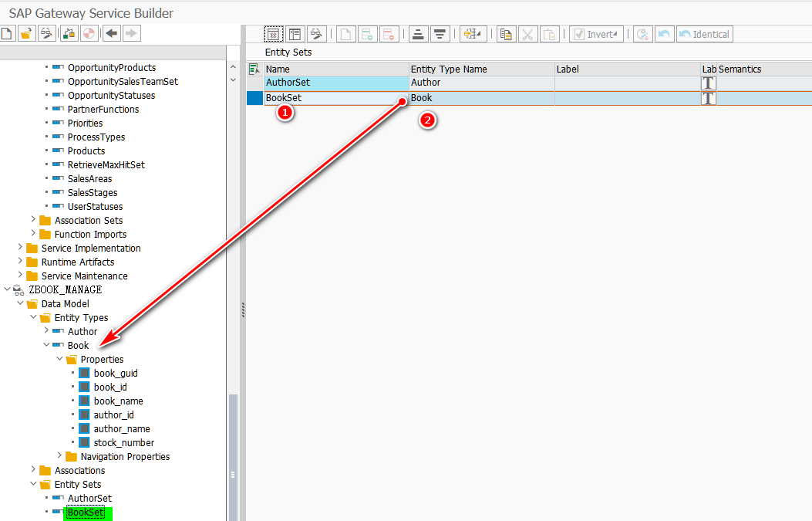Select the BookSet row selector cell

[x=254, y=98]
